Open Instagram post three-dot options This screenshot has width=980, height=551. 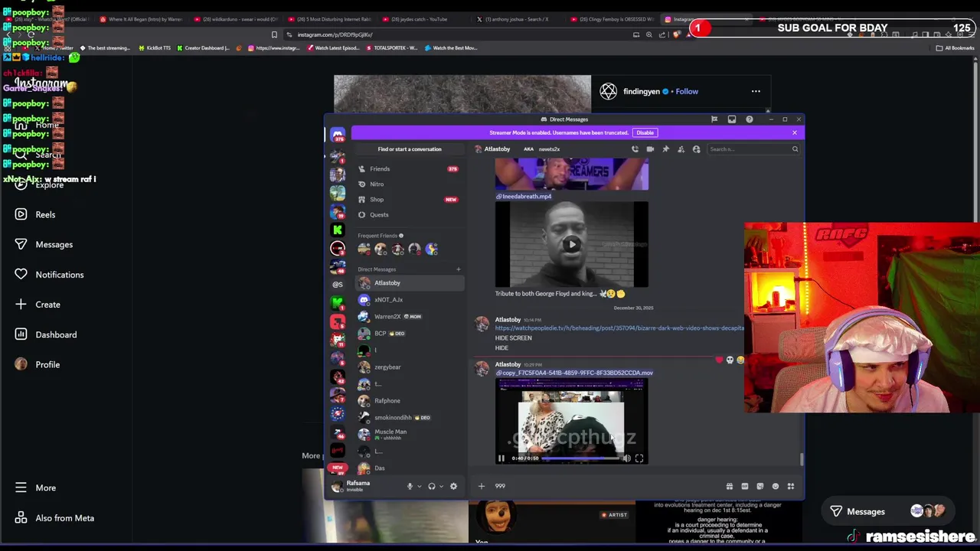coord(756,92)
